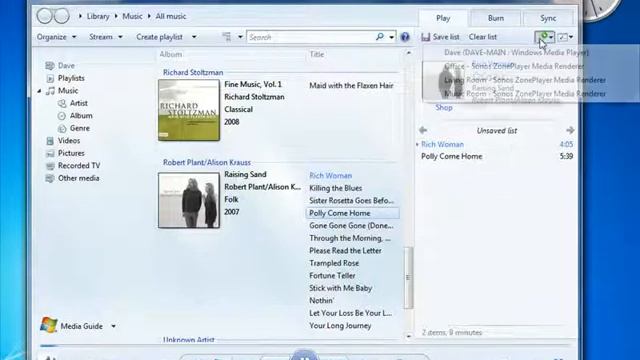This screenshot has width=640, height=360.
Task: Open Media Guide dropdown arrow
Action: coord(113,326)
